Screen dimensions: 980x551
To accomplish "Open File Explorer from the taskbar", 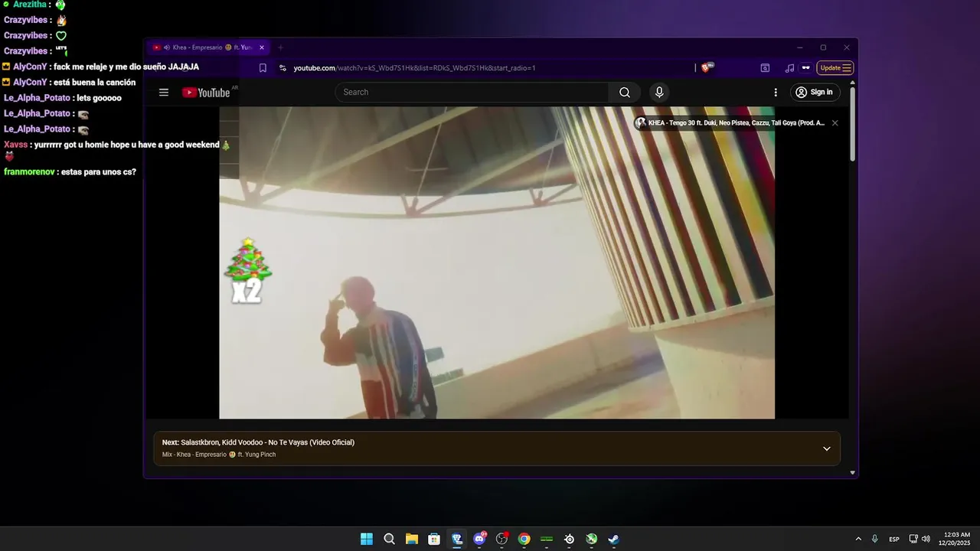I will pyautogui.click(x=411, y=539).
